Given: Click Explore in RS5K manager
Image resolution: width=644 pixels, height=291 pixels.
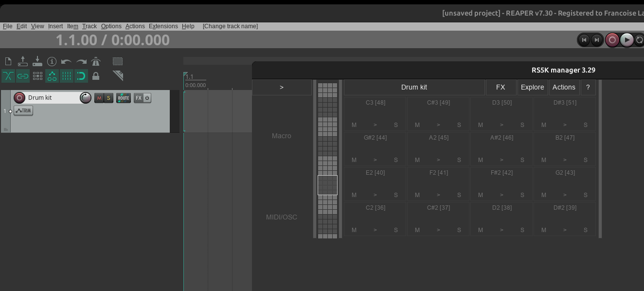Looking at the screenshot, I should pos(533,87).
